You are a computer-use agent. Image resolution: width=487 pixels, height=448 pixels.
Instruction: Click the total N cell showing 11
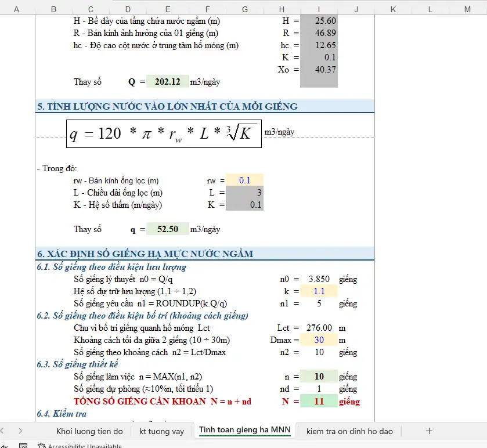[319, 401]
